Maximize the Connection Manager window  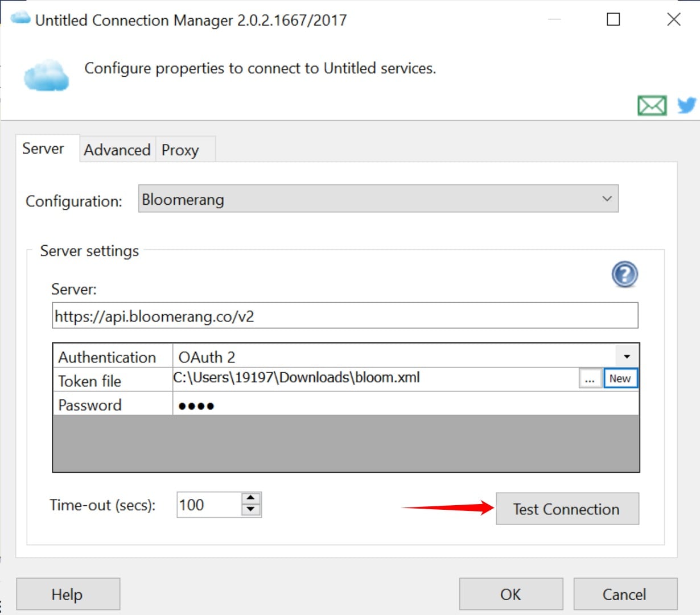[613, 19]
